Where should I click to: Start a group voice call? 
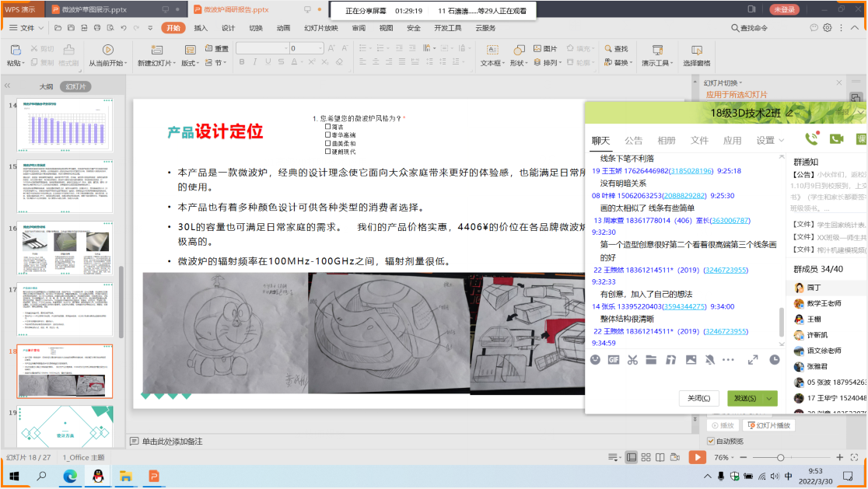(811, 139)
